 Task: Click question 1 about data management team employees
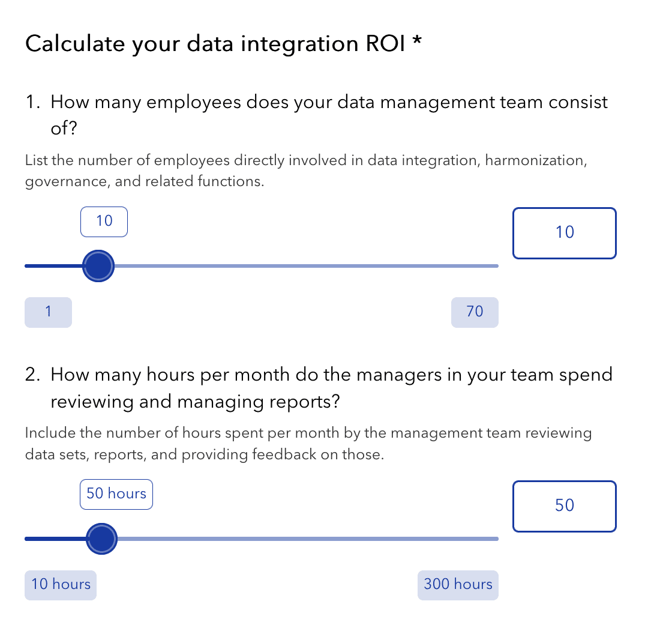tap(316, 115)
